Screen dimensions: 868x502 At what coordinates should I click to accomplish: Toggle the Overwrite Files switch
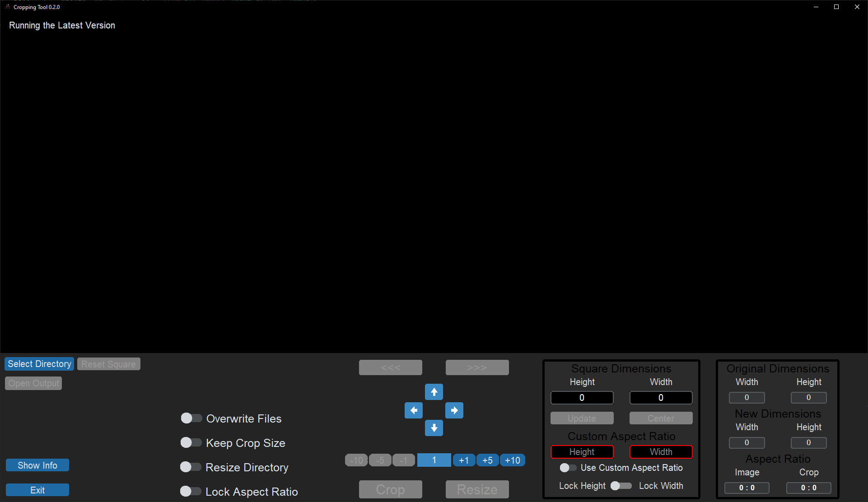pos(191,418)
